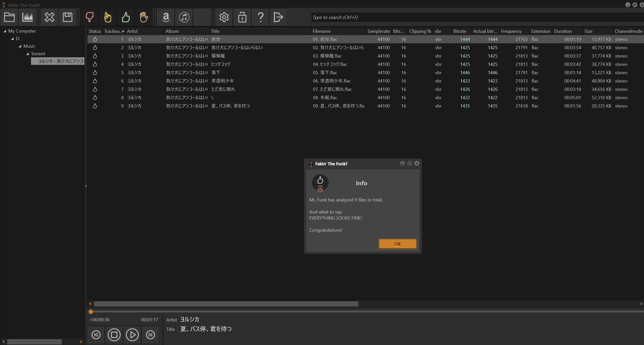Click the green thumbs-up filter icon
Image resolution: width=644 pixels, height=345 pixels.
coord(126,17)
